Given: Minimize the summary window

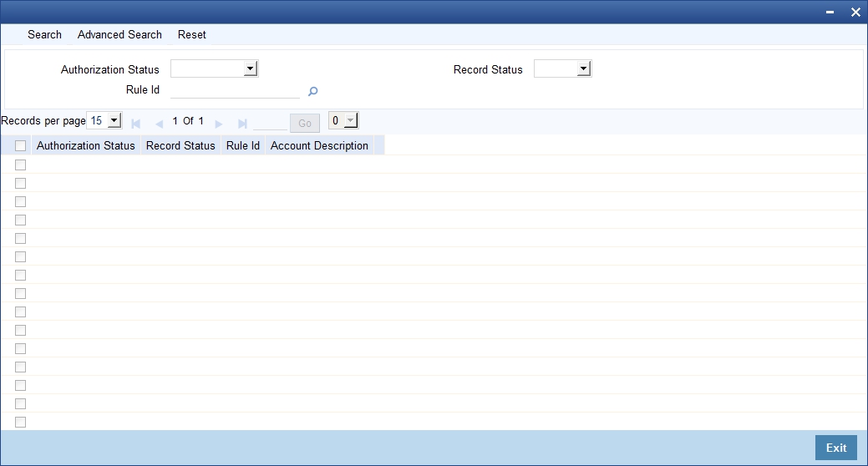Looking at the screenshot, I should pos(830,13).
